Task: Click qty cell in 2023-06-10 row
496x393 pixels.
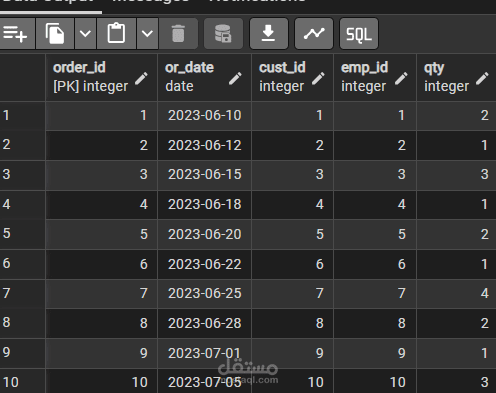Action: pos(456,116)
